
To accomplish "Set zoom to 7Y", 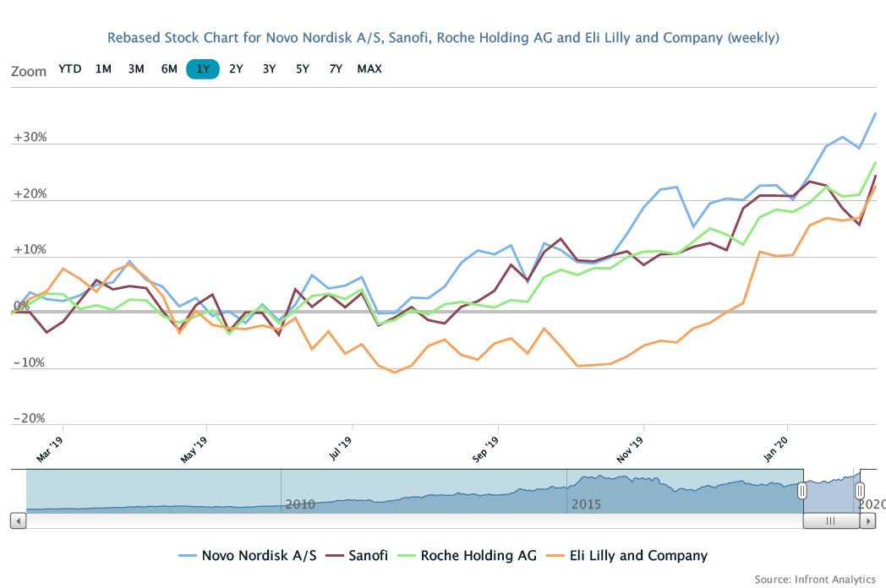I will point(336,69).
